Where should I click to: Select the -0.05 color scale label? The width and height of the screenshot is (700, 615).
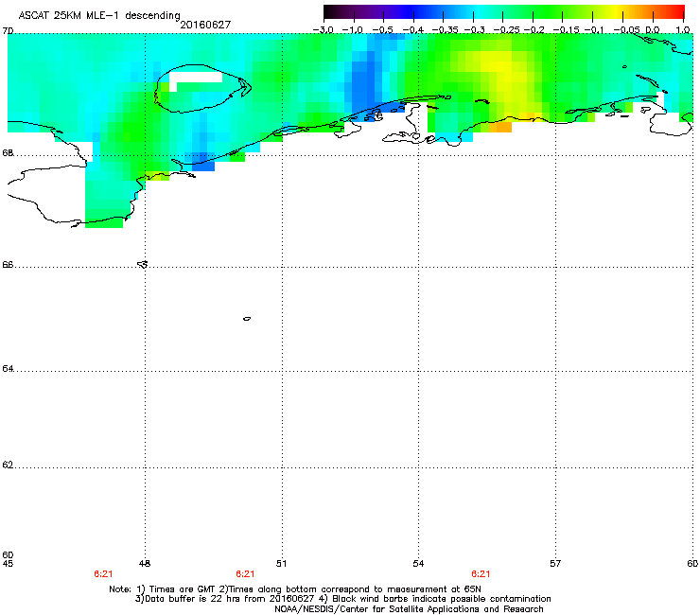point(626,30)
